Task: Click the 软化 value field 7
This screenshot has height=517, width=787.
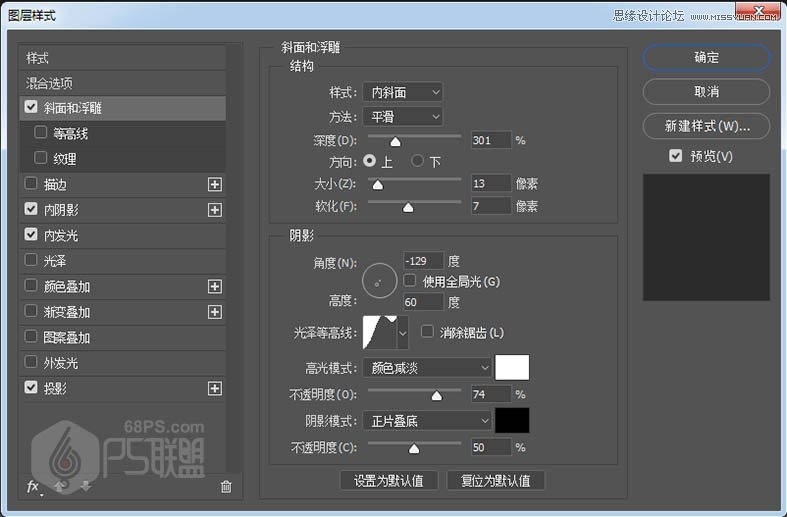Action: (x=491, y=206)
